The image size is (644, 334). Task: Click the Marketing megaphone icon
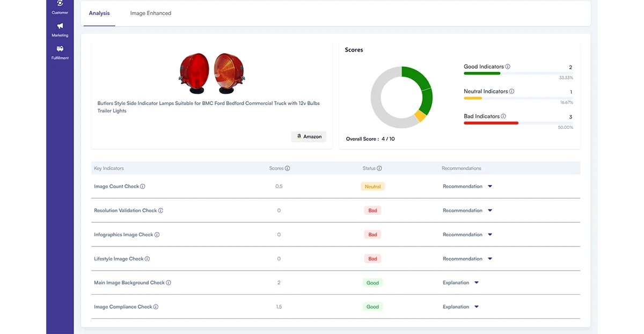60,26
